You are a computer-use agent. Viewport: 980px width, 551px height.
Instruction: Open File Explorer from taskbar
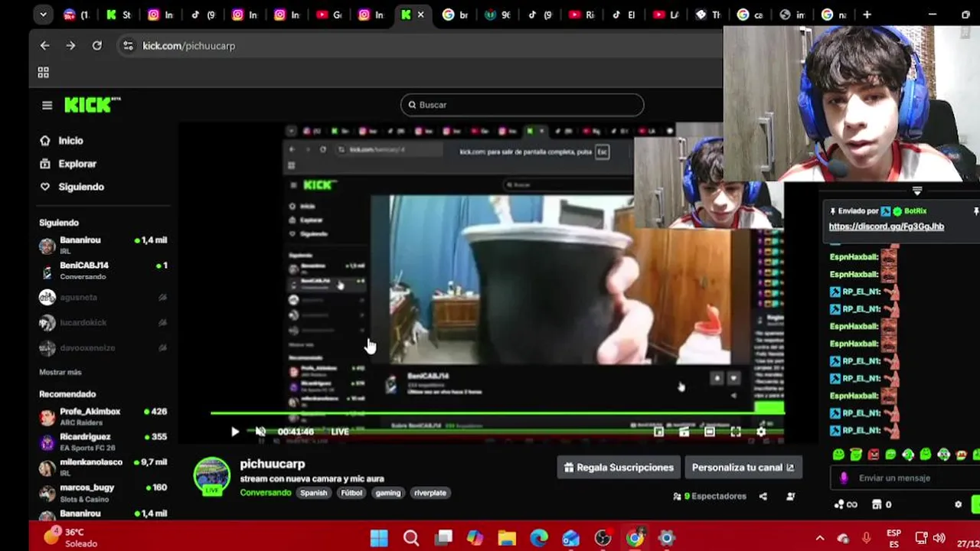click(507, 538)
